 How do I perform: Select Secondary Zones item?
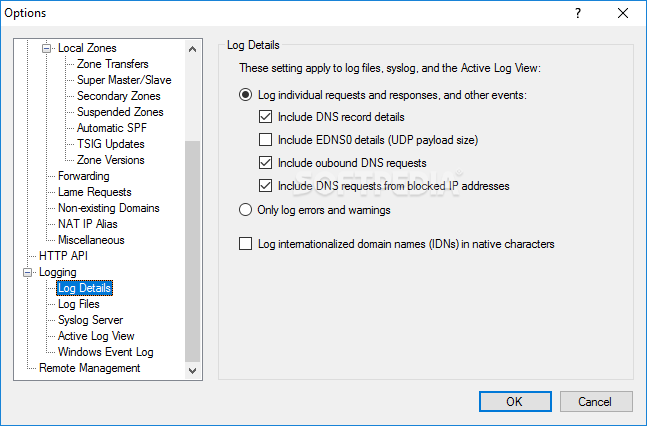(x=119, y=96)
